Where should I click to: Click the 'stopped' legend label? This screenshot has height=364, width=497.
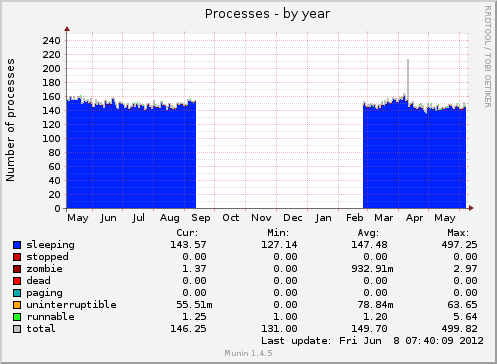tap(47, 257)
